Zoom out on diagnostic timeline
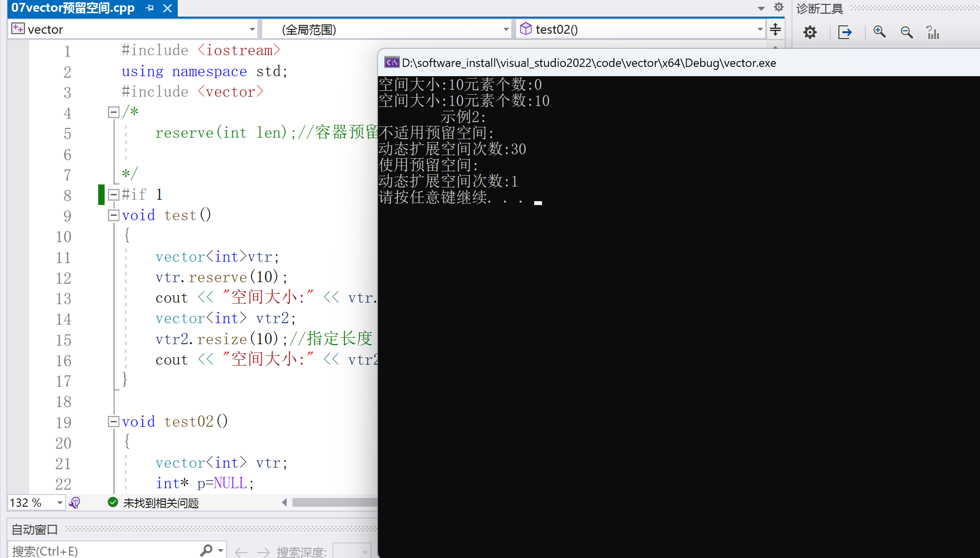The width and height of the screenshot is (980, 558). click(x=906, y=33)
